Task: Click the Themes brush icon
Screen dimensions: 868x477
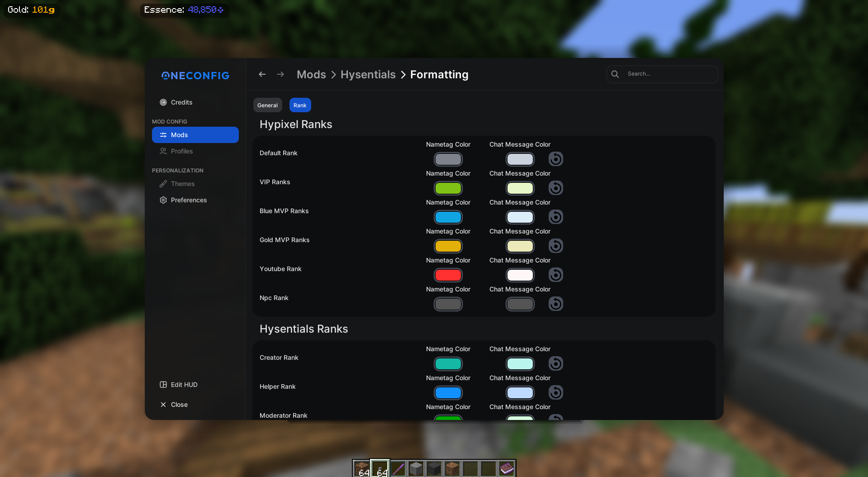Action: tap(163, 184)
